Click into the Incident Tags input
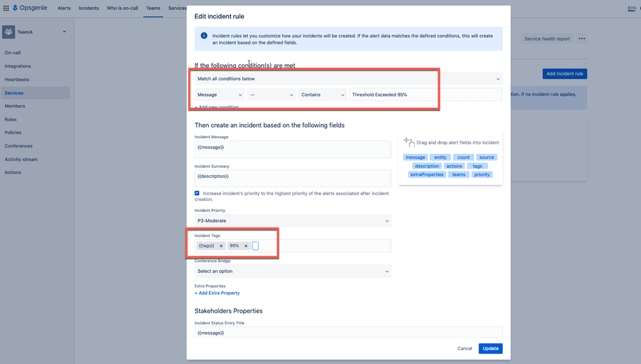This screenshot has height=364, width=641. [x=293, y=246]
